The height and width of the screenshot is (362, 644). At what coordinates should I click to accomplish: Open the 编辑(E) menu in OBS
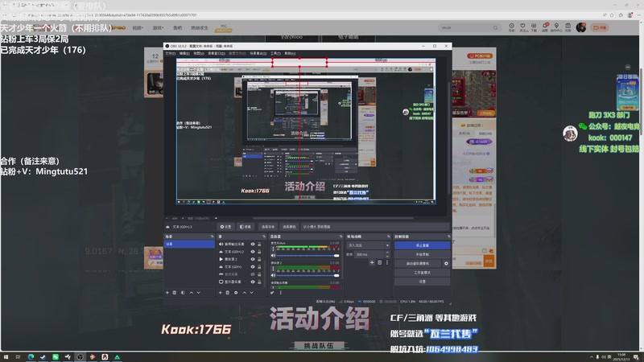click(184, 53)
